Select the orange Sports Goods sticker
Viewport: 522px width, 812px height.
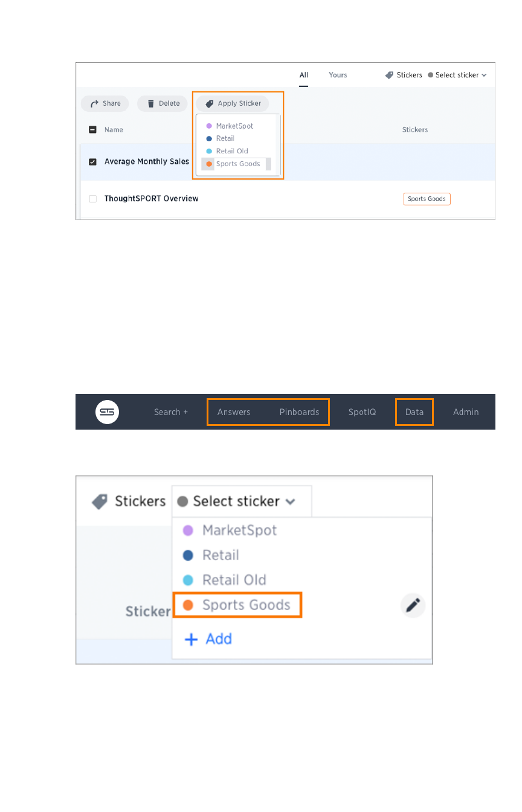pos(237,605)
